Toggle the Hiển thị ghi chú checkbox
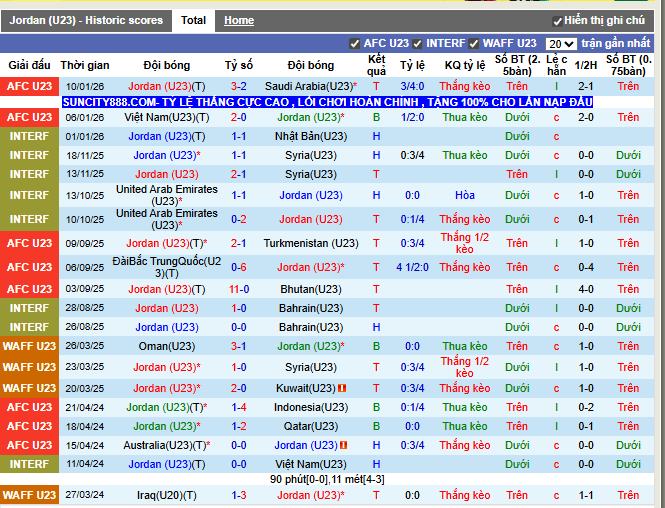This screenshot has width=665, height=508. 558,21
